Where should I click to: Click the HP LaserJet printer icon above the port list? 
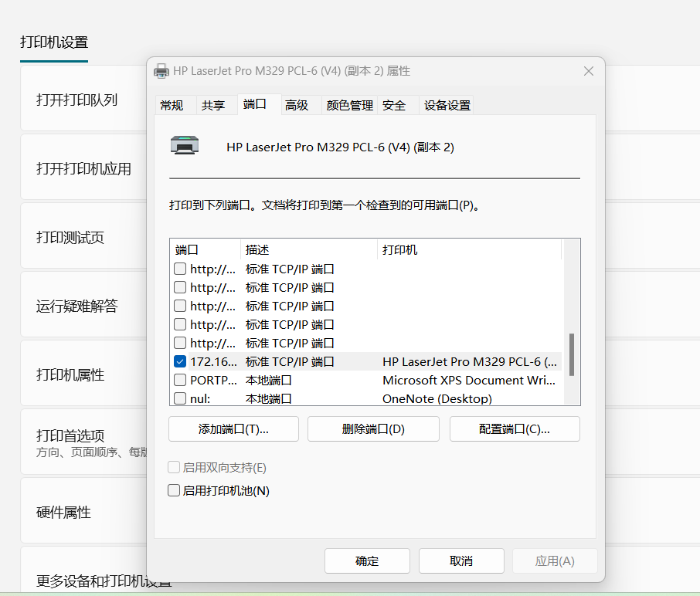pyautogui.click(x=184, y=144)
